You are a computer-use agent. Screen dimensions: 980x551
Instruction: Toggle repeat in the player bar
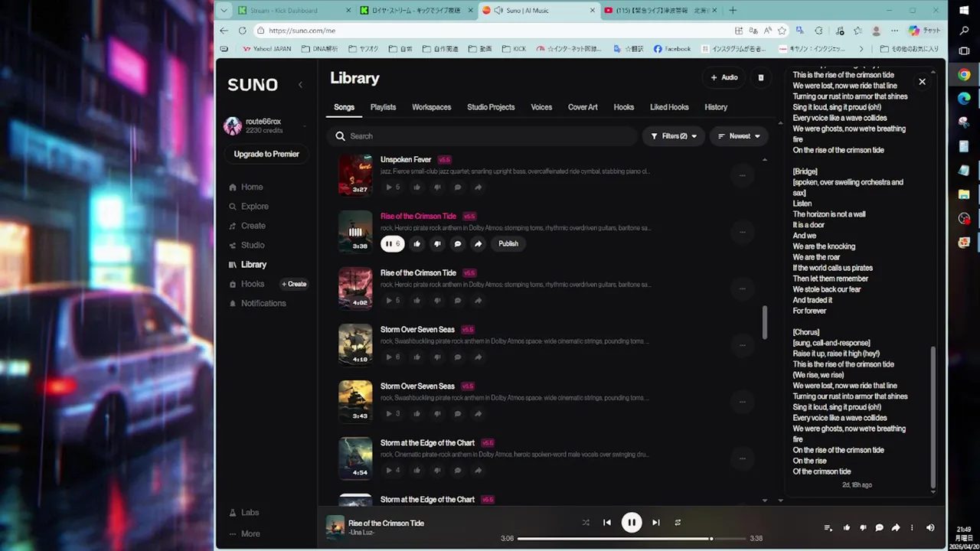click(x=678, y=523)
